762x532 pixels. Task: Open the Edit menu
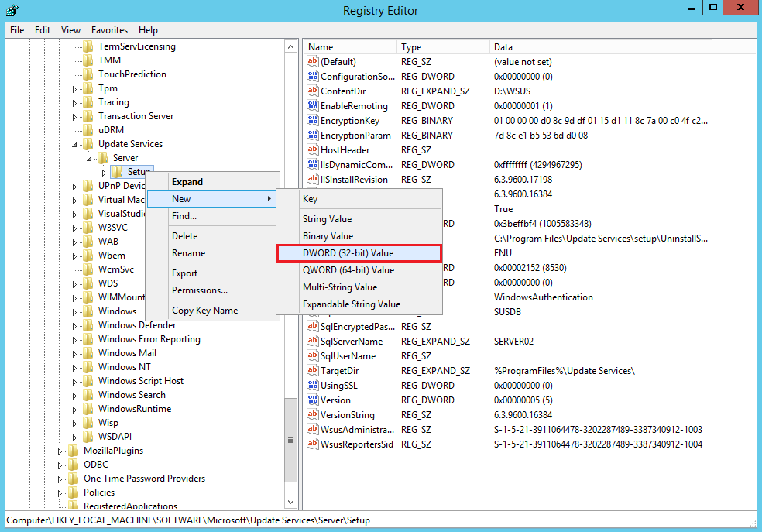[x=43, y=29]
